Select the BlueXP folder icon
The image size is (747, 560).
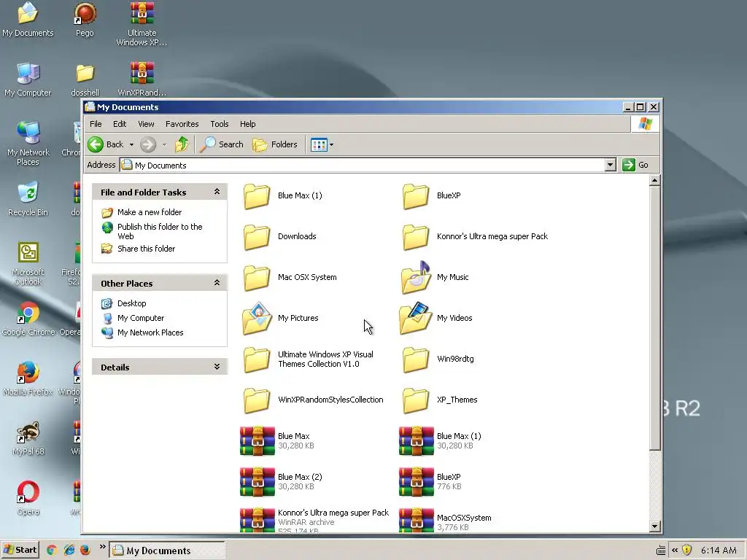click(416, 196)
